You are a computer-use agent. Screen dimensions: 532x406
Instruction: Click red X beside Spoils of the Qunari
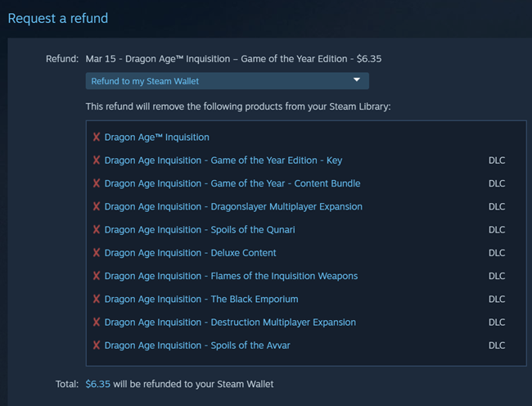(x=97, y=230)
